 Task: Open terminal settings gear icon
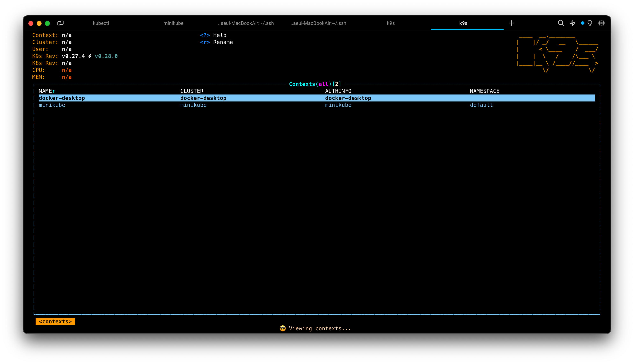pyautogui.click(x=601, y=23)
